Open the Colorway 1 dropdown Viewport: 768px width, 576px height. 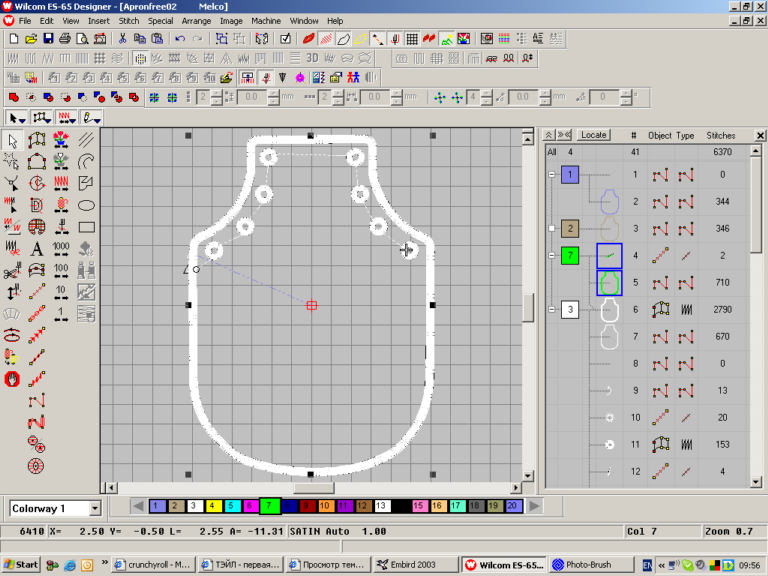tap(94, 509)
